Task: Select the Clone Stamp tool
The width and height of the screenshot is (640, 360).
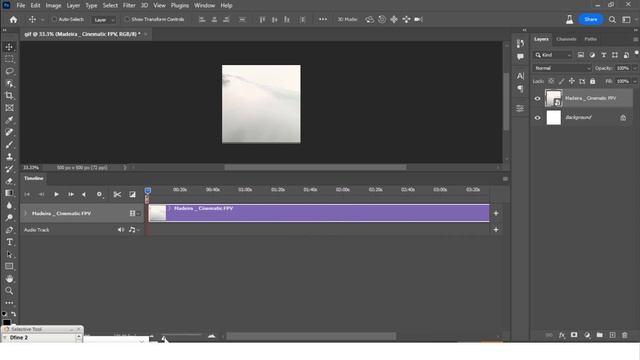Action: click(x=9, y=157)
